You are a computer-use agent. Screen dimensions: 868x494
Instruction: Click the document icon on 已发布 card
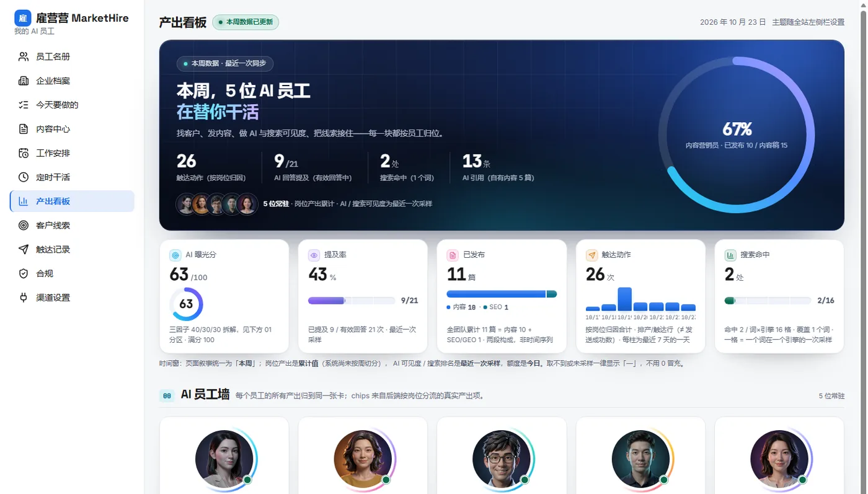coord(453,255)
